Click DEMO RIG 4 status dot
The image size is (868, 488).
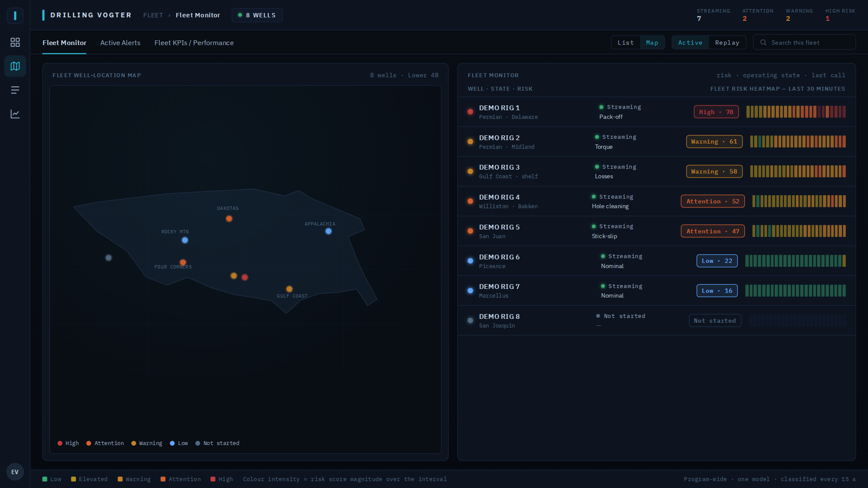[470, 201]
